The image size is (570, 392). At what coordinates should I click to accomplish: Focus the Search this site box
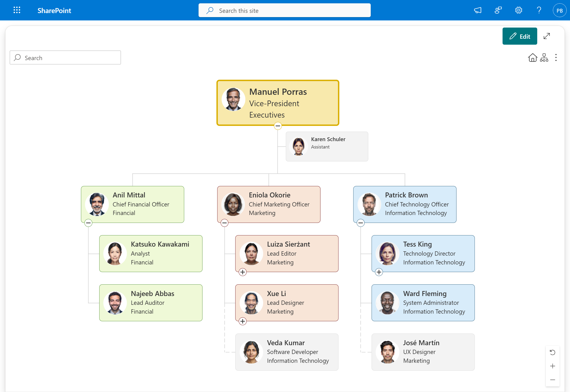click(x=285, y=10)
